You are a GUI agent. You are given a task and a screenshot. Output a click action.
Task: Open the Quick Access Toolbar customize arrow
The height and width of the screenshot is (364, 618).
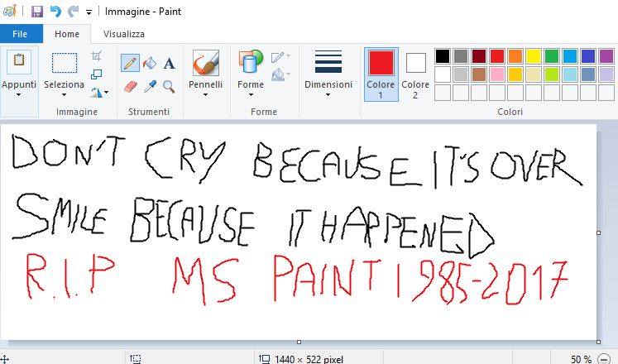click(89, 12)
